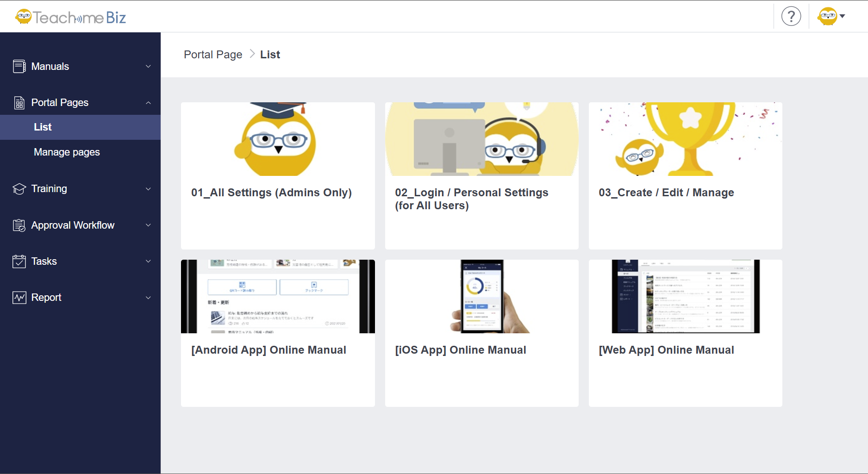The image size is (868, 474).
Task: Open 01_All Settings (Admins Only) portal
Action: pos(271,193)
